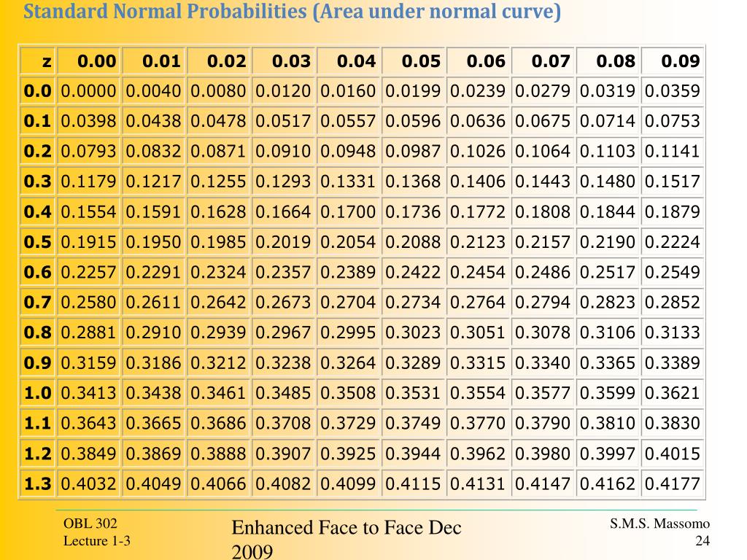Select row label 0.9
The height and width of the screenshot is (560, 747).
pos(38,363)
